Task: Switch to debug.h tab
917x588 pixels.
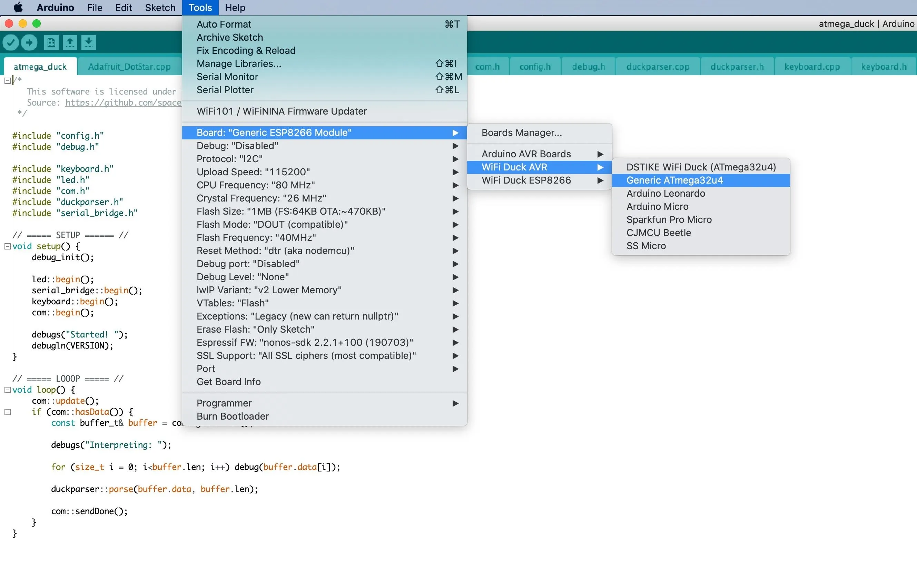Action: click(x=588, y=67)
